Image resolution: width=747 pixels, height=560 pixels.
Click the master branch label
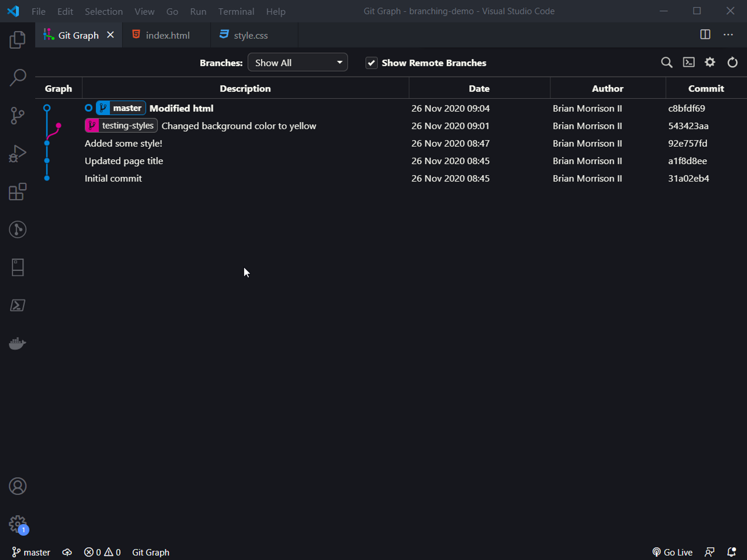point(121,108)
